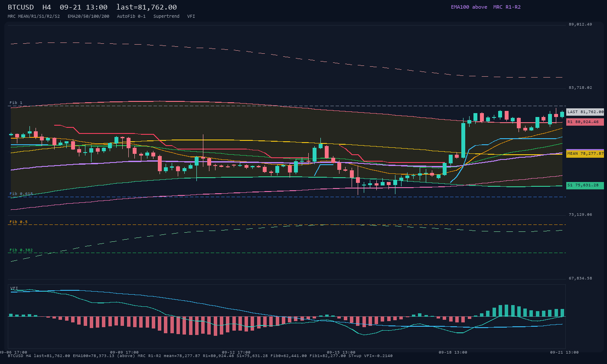Click the "MRC MEAN/R1/S1/R2/S2" indicator legend
Screen dimensions: 607x364
pyautogui.click(x=34, y=16)
